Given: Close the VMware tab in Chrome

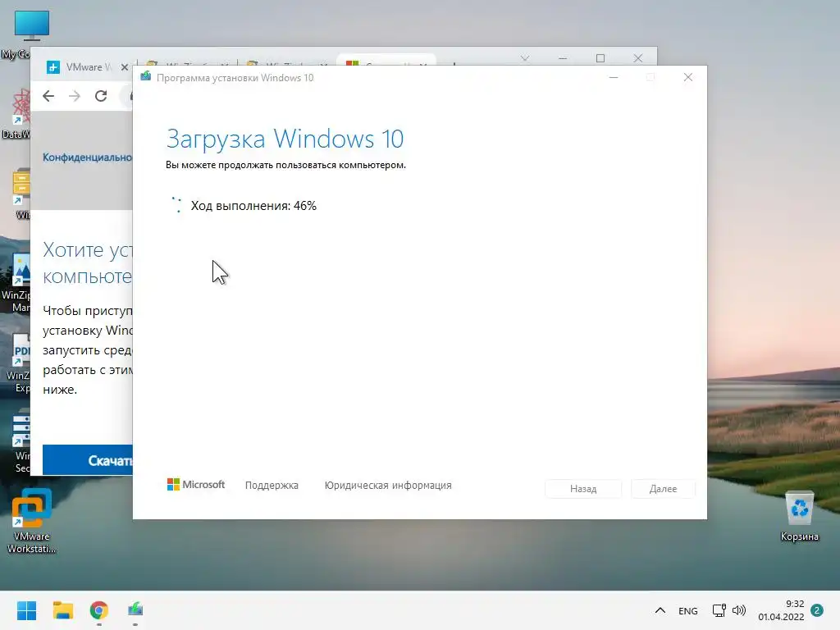Looking at the screenshot, I should click(125, 67).
